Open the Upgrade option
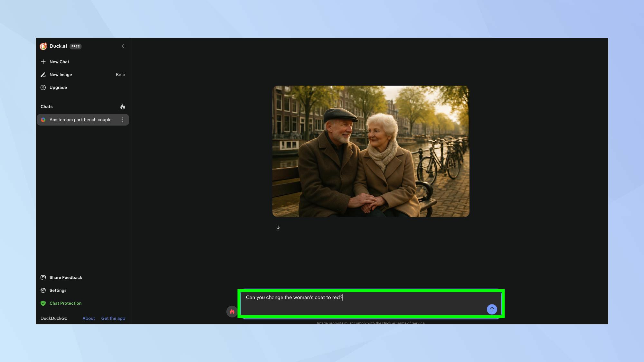The image size is (644, 362). [58, 87]
